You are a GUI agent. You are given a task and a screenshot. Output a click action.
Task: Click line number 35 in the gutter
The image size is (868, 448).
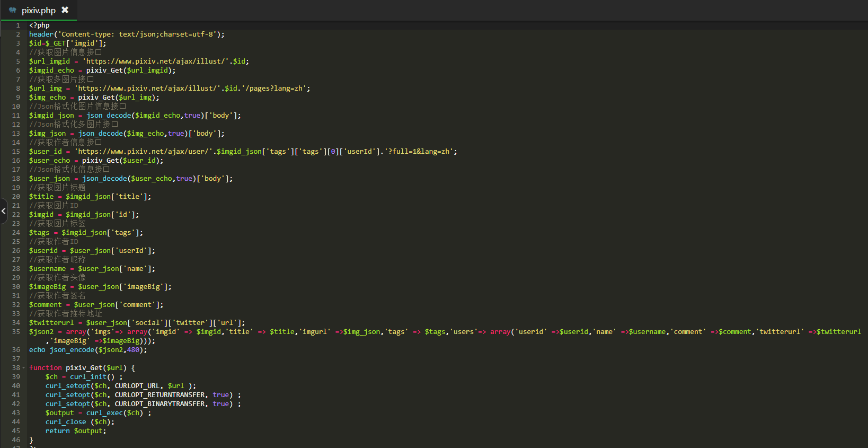click(16, 332)
